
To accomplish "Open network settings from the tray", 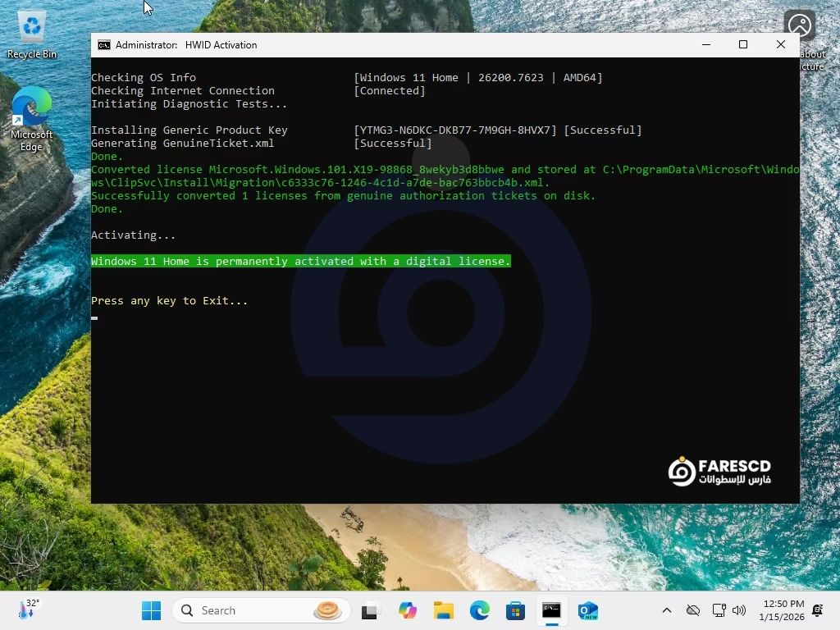I will coord(719,610).
